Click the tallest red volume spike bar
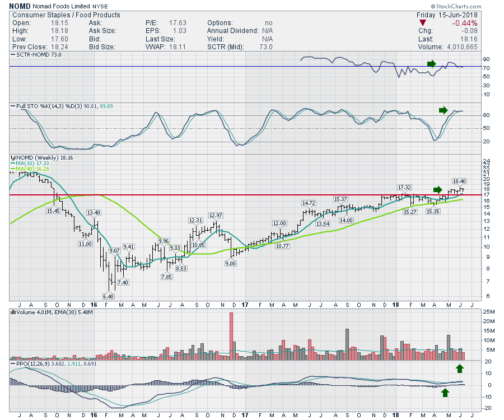504x420 pixels. [x=231, y=336]
